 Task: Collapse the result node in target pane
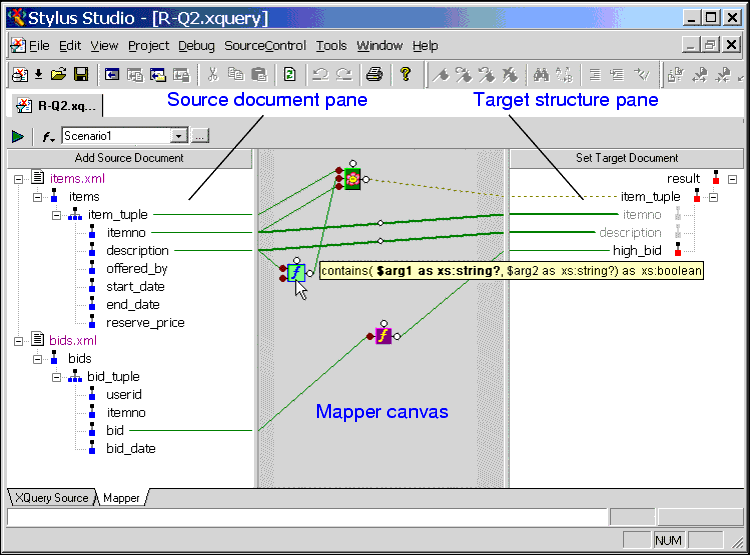[x=732, y=179]
